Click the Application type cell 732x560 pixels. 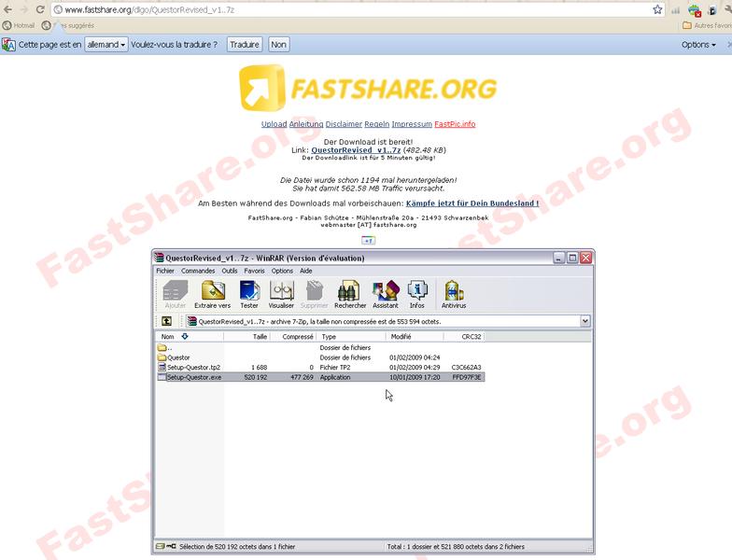point(334,377)
